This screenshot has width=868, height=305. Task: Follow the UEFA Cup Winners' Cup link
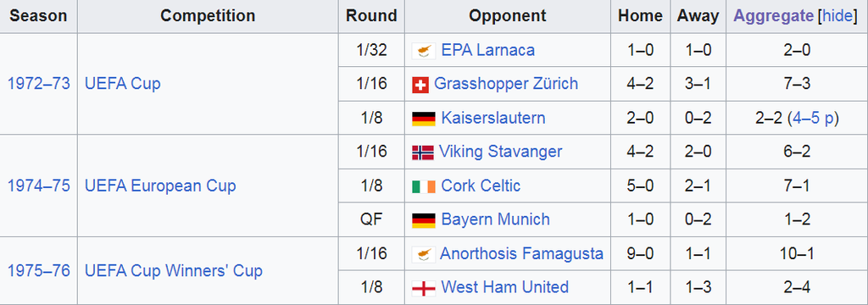pyautogui.click(x=173, y=270)
